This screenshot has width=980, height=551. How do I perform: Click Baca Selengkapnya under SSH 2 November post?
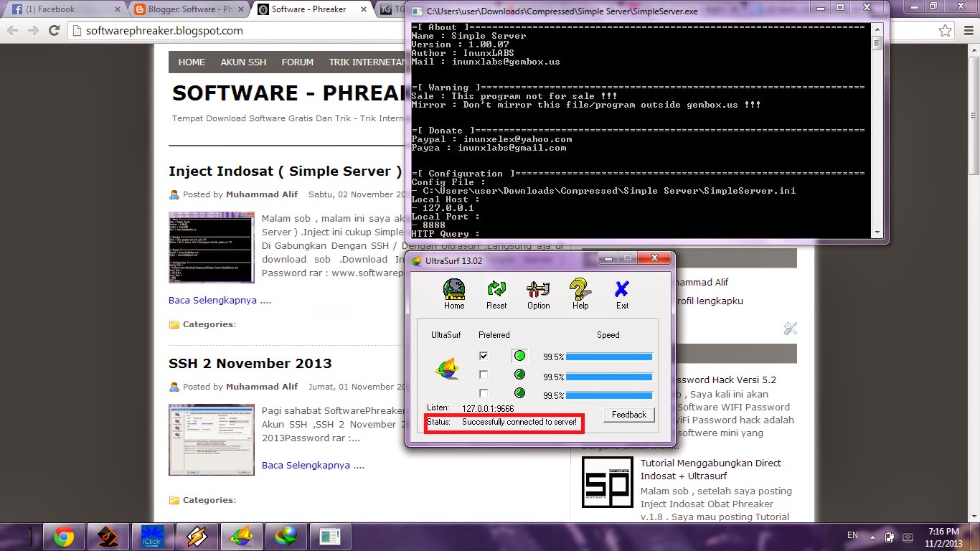(x=313, y=465)
